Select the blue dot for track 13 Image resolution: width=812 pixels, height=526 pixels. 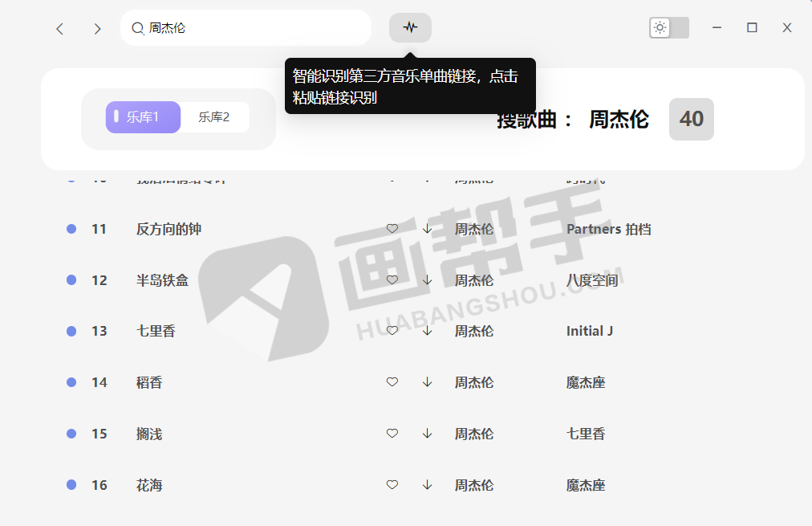tap(71, 331)
